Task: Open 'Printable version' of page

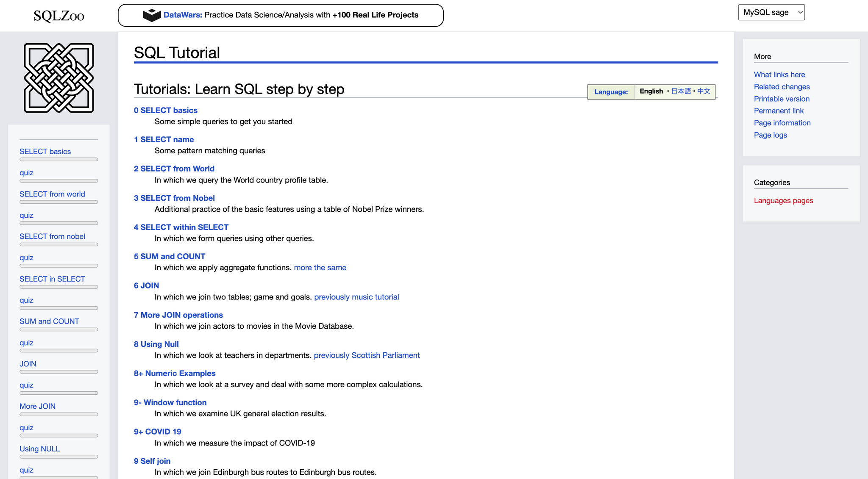Action: point(782,99)
